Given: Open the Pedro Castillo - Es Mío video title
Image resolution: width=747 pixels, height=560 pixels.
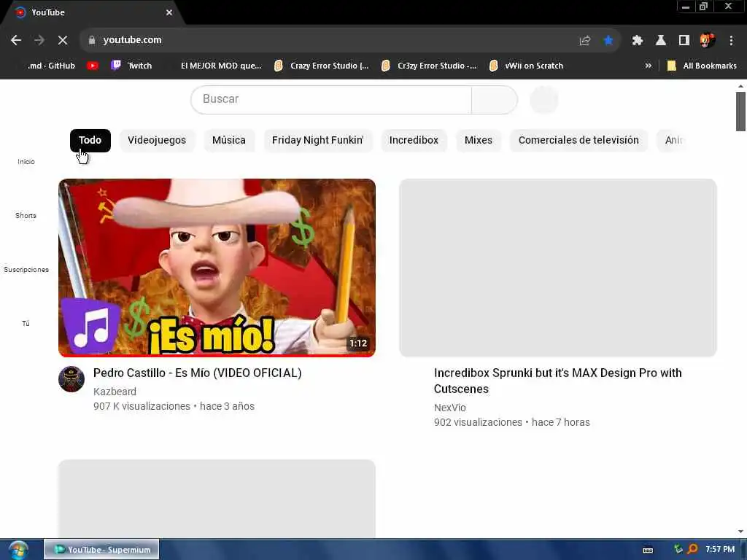Looking at the screenshot, I should [197, 373].
